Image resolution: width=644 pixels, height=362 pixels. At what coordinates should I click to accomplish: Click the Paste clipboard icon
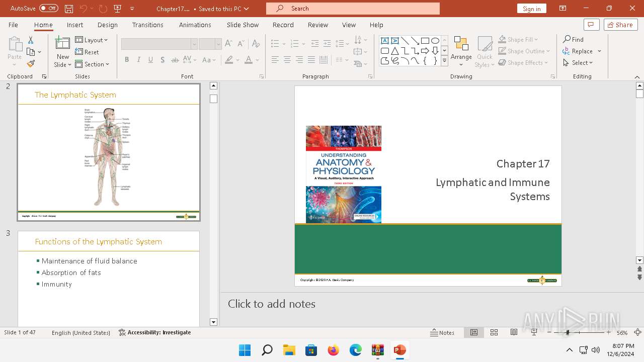point(15,45)
